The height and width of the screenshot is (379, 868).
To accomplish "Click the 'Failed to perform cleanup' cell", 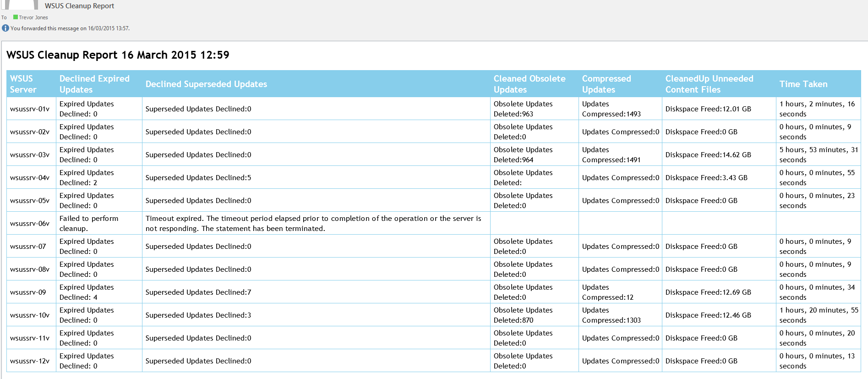I will 89,223.
